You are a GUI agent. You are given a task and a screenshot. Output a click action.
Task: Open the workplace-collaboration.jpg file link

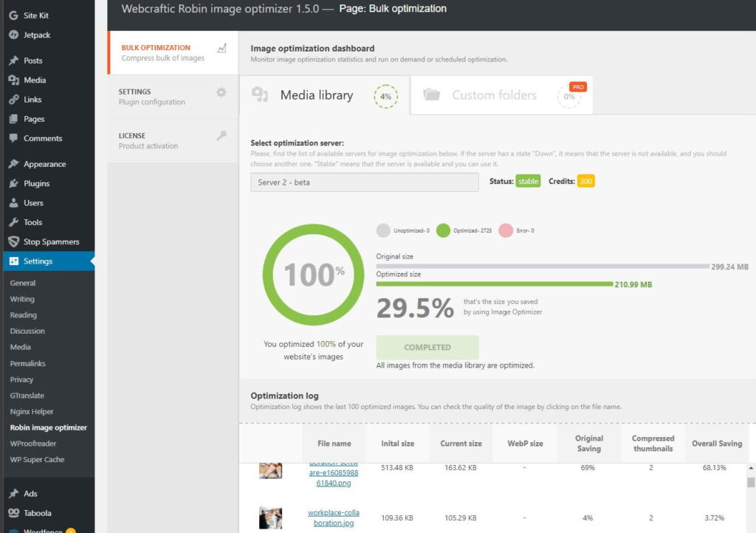[x=334, y=517]
